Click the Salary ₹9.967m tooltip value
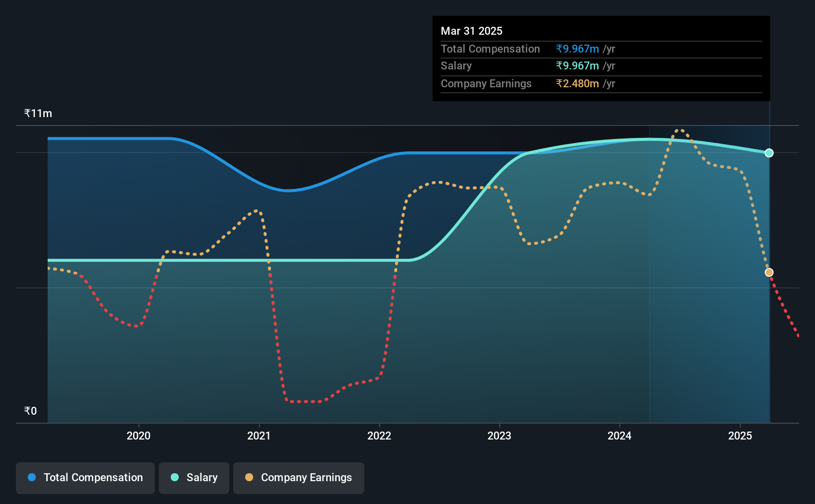The height and width of the screenshot is (504, 815). click(x=577, y=65)
